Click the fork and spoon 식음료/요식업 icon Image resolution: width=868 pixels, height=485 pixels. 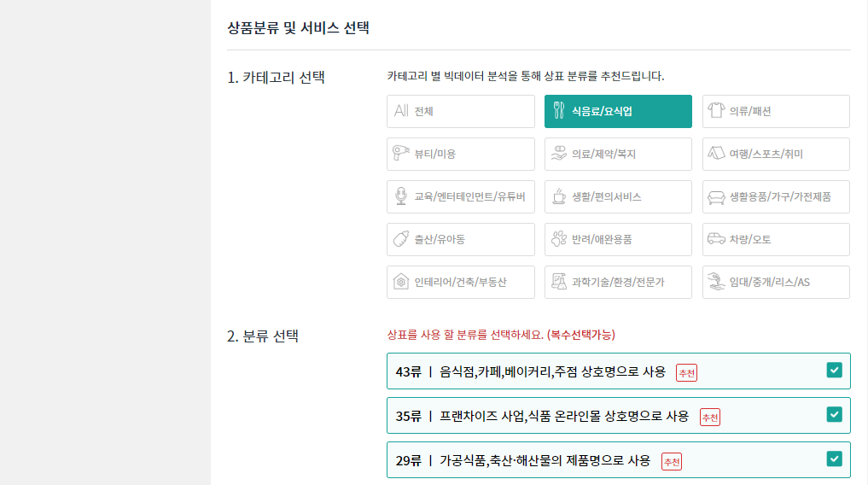click(x=559, y=111)
